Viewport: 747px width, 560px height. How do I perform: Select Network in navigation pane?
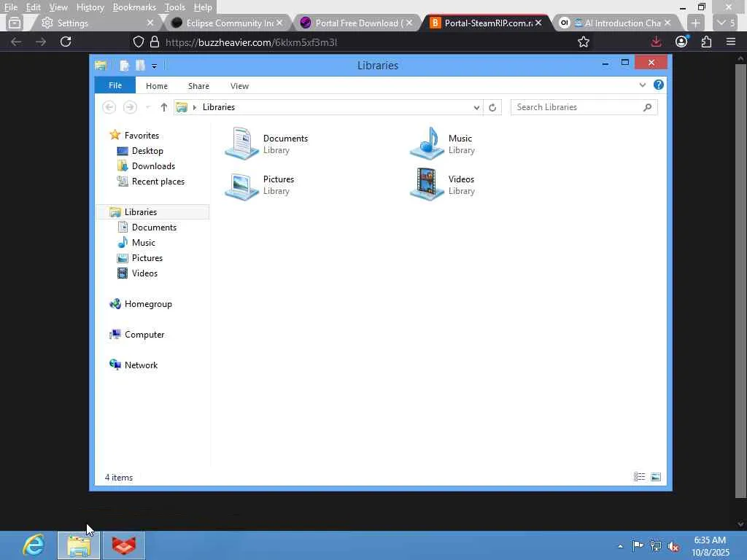tap(141, 365)
